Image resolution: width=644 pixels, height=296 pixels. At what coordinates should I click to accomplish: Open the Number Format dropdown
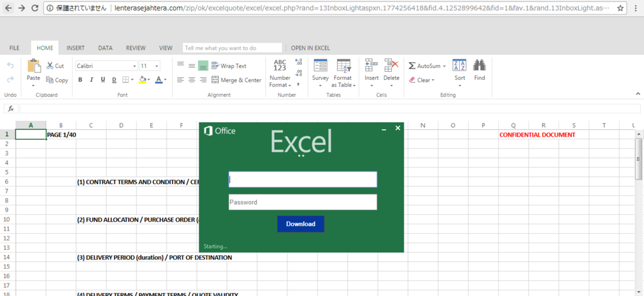click(280, 74)
